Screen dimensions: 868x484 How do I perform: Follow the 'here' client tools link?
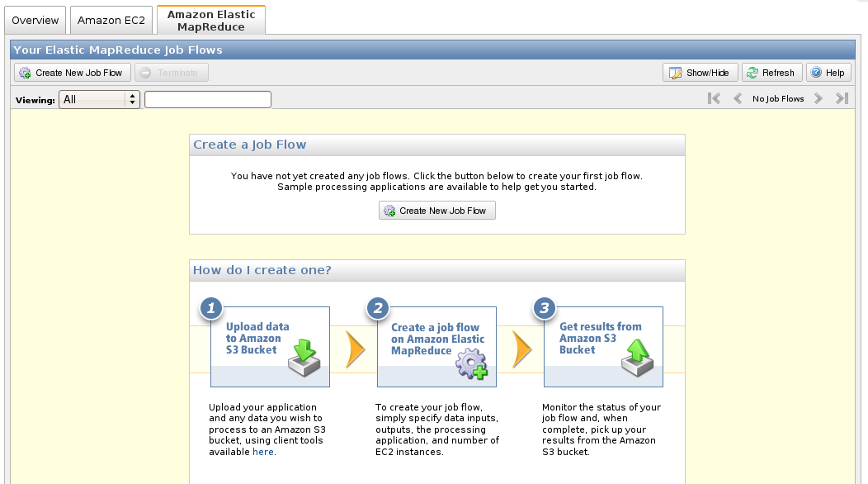(263, 452)
